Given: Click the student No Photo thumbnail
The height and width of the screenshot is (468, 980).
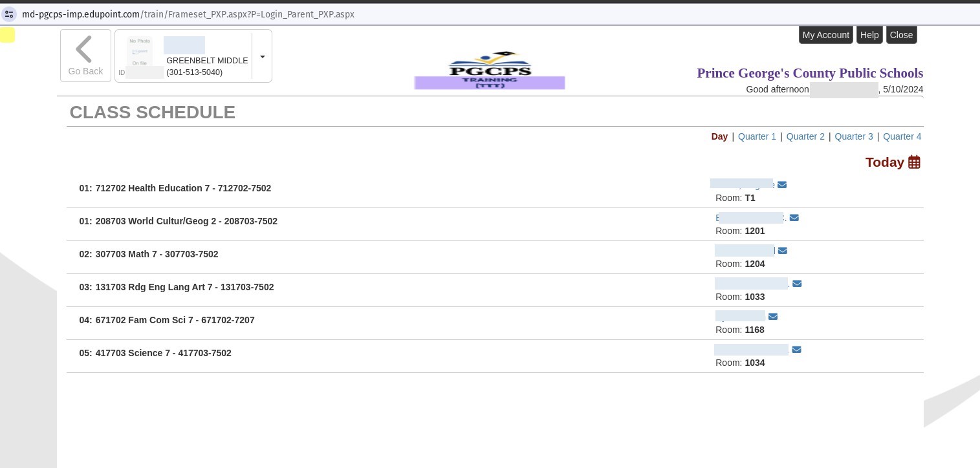Looking at the screenshot, I should 140,52.
